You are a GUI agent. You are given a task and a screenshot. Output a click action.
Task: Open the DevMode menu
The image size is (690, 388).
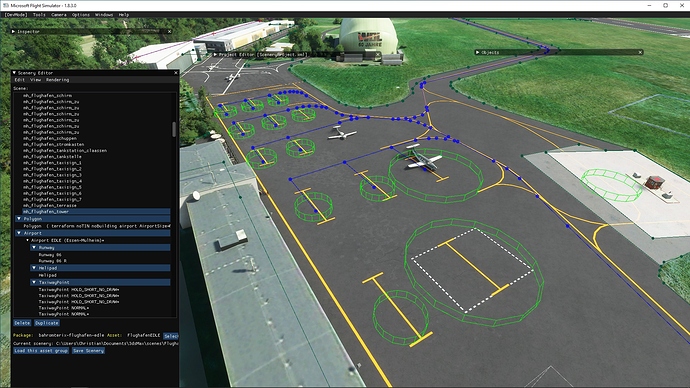click(16, 15)
